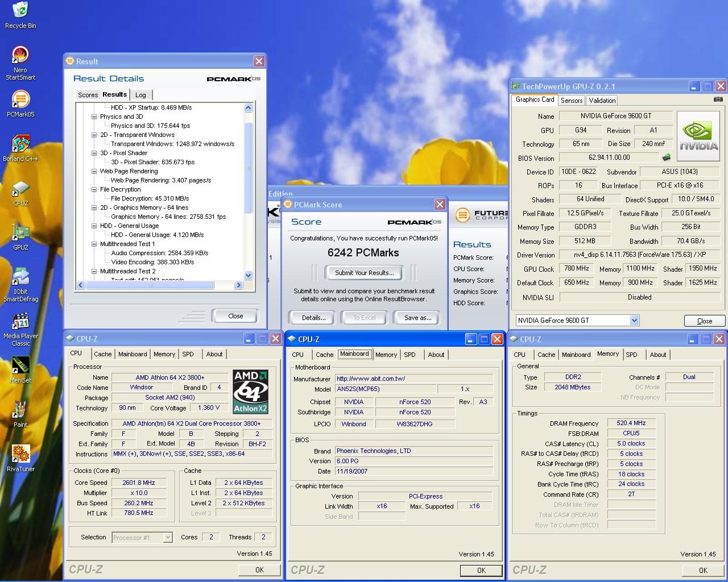The width and height of the screenshot is (728, 582).
Task: Click the GPU-Z window title icon
Action: pos(516,86)
